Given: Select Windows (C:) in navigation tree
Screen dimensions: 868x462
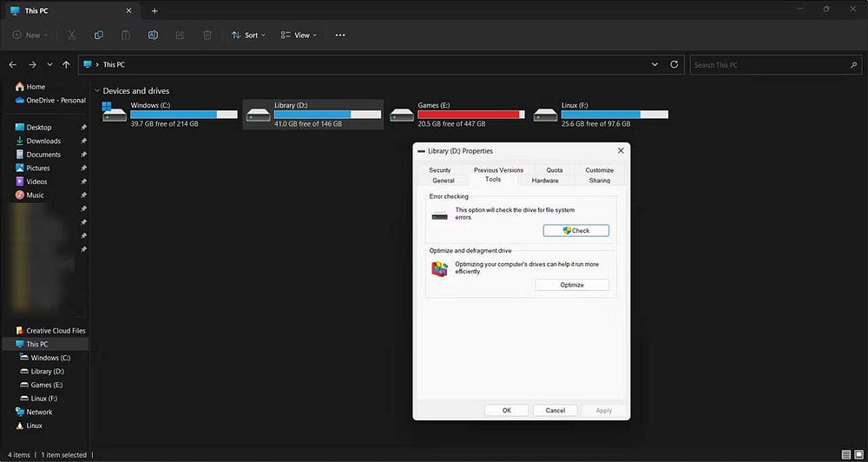Looking at the screenshot, I should coord(44,358).
